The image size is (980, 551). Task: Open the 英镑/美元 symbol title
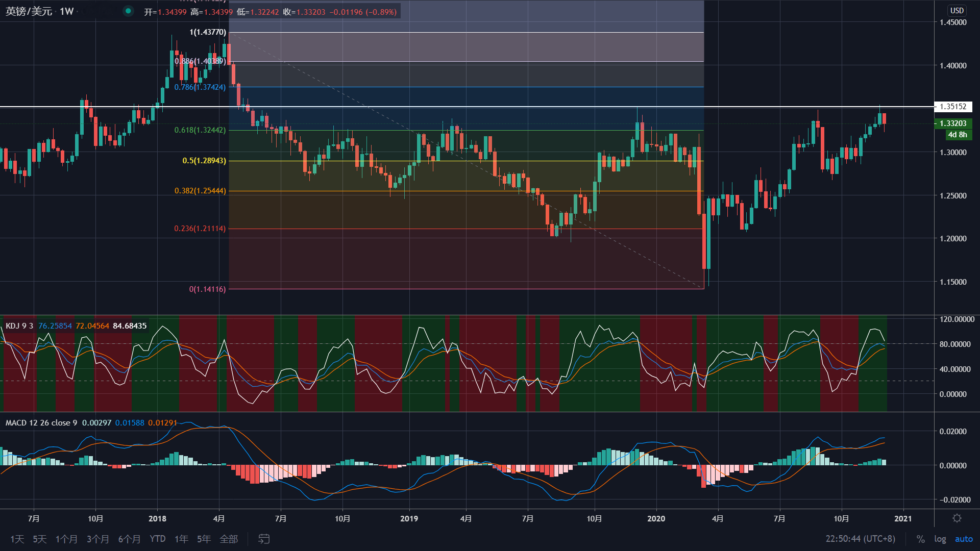(x=29, y=11)
